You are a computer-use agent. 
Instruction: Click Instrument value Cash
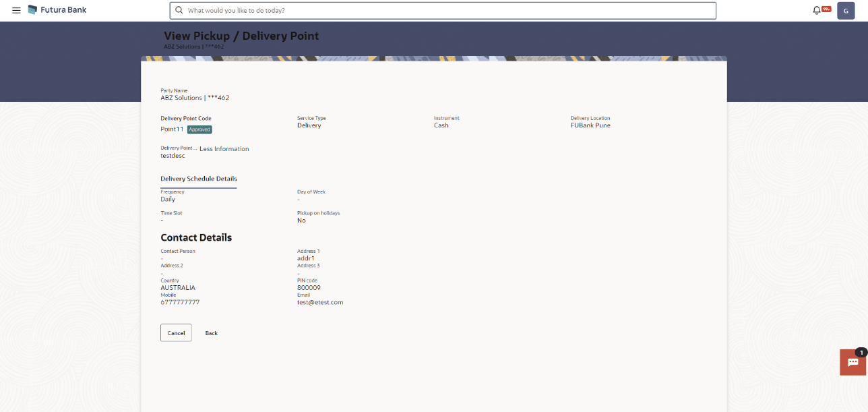tap(441, 125)
